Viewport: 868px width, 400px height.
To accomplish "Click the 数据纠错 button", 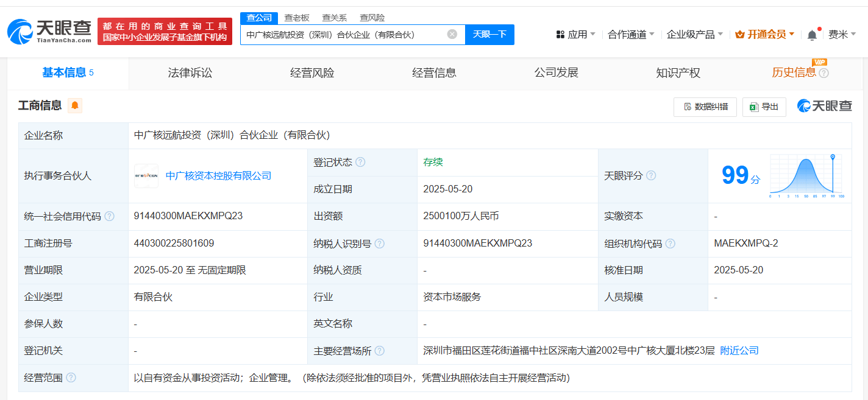I will pos(705,107).
